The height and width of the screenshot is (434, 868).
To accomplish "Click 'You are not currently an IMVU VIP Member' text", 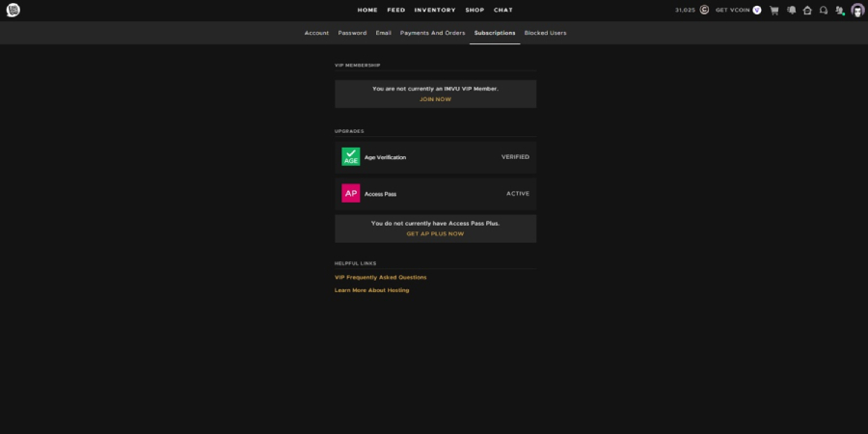I will coord(435,89).
